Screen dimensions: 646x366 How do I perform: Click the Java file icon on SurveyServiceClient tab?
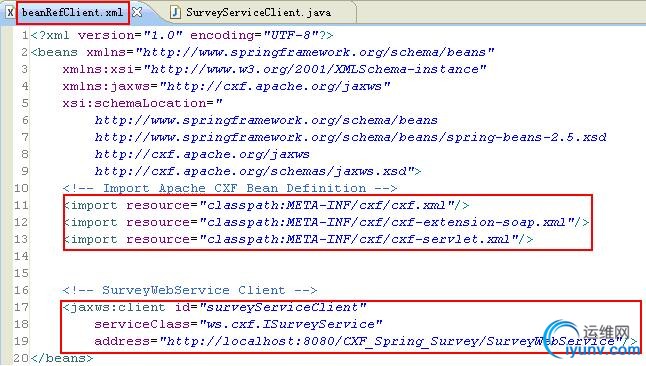coord(175,12)
